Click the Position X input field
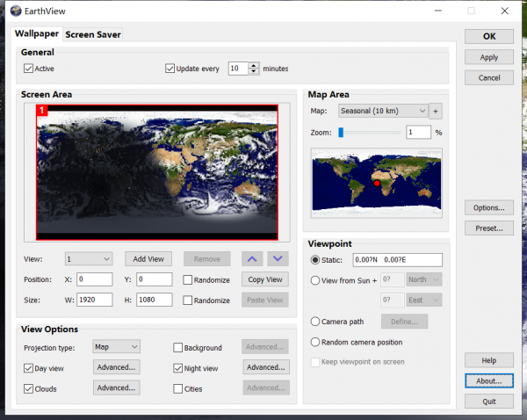This screenshot has width=527, height=420. pos(95,279)
